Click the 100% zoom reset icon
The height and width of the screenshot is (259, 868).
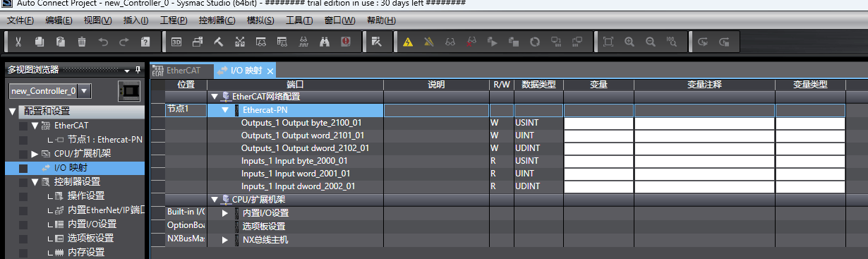click(672, 42)
